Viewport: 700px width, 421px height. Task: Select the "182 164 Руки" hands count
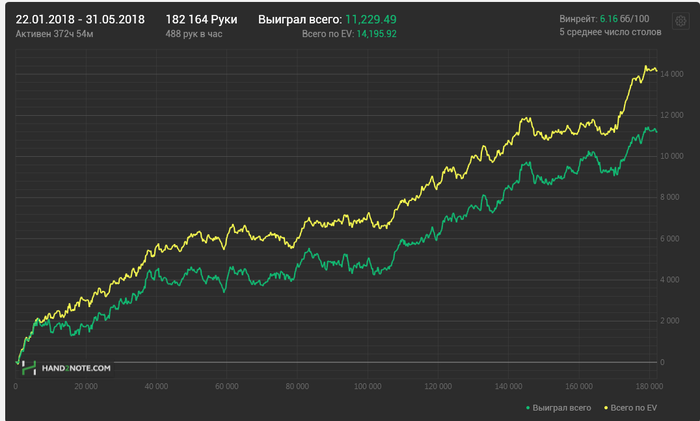click(201, 20)
